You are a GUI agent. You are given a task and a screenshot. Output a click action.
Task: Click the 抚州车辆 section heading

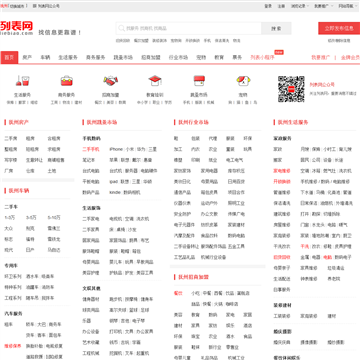pos(19,191)
